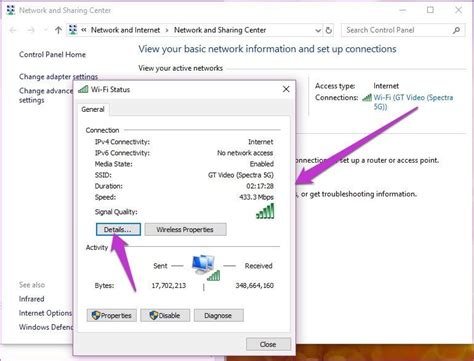Click the Media State value Enabled
Viewport: 474px width, 361px height.
[262, 164]
